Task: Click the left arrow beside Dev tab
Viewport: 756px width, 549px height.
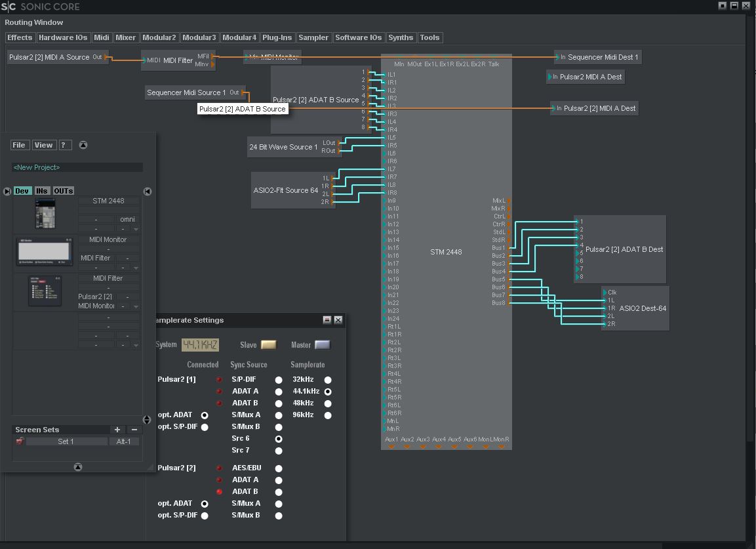Action: click(x=7, y=192)
